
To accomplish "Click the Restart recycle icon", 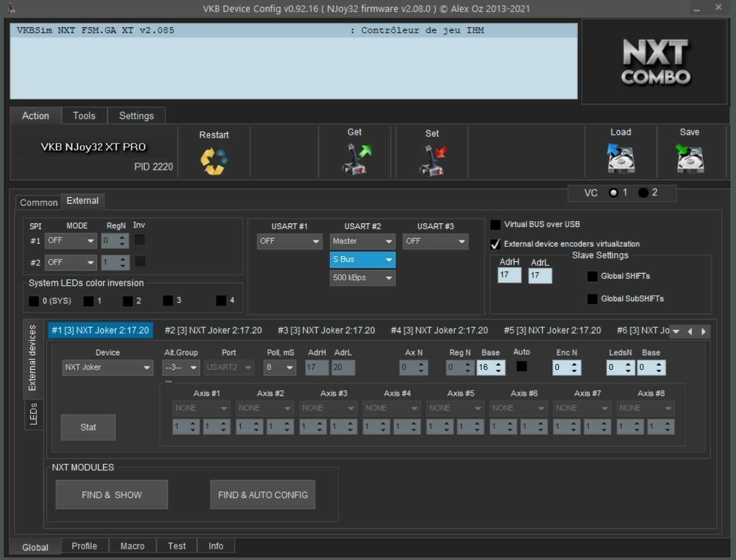I will 213,161.
